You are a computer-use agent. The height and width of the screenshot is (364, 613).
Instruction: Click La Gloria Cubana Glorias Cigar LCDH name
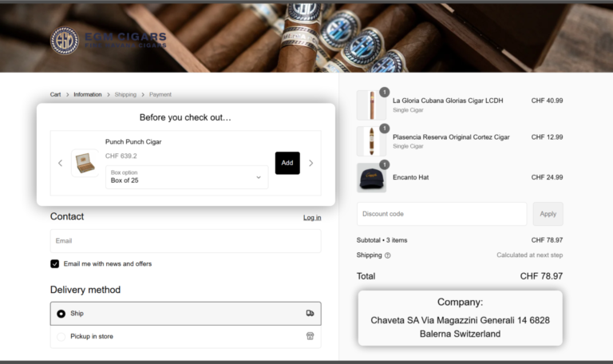[x=448, y=101]
